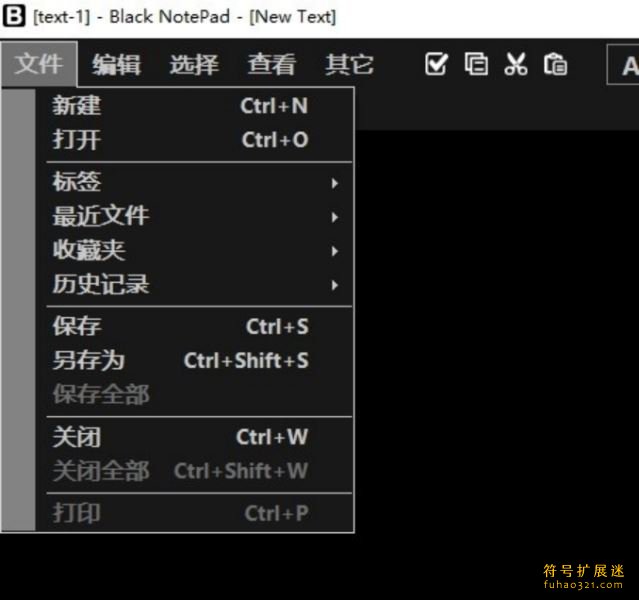Open the 其它 menu
The image size is (639, 600).
pos(349,64)
